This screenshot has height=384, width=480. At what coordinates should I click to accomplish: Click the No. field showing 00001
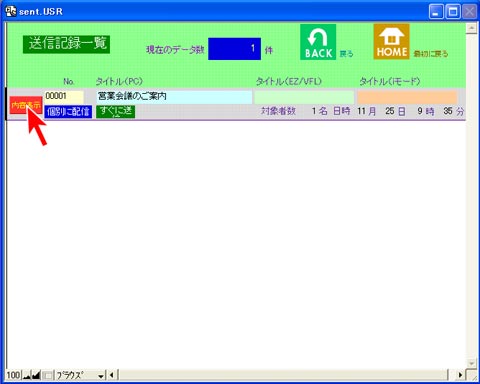click(64, 97)
